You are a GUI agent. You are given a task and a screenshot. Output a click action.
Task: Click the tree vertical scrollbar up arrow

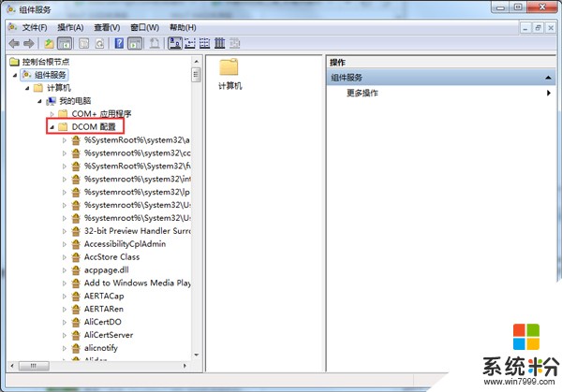(196, 62)
